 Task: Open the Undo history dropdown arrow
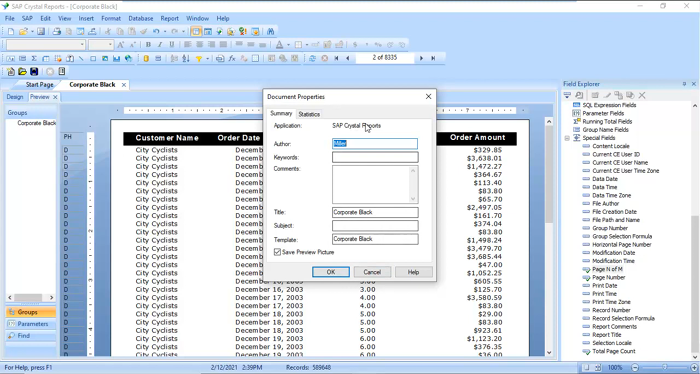(x=165, y=32)
